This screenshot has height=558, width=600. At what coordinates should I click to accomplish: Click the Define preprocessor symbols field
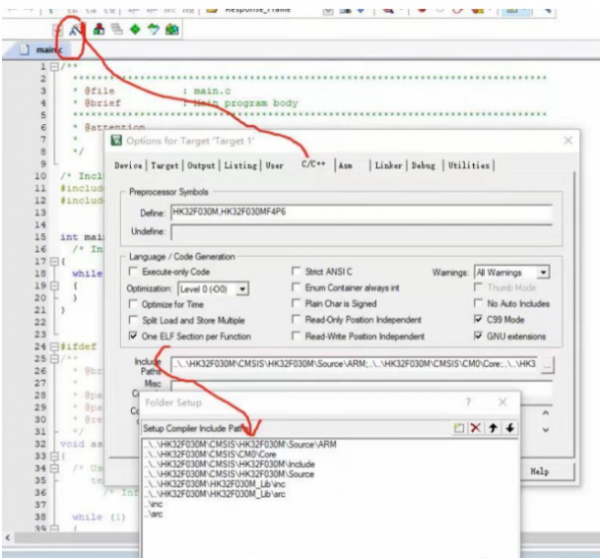tap(360, 213)
